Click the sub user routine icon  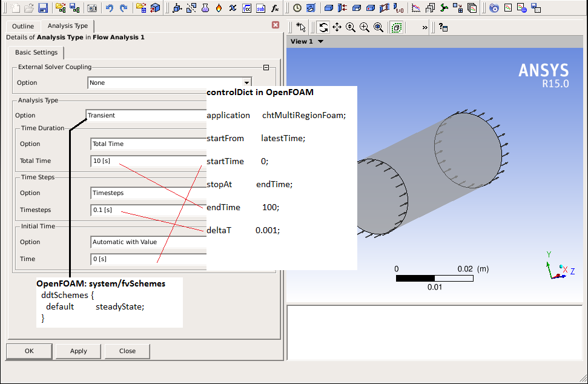260,7
